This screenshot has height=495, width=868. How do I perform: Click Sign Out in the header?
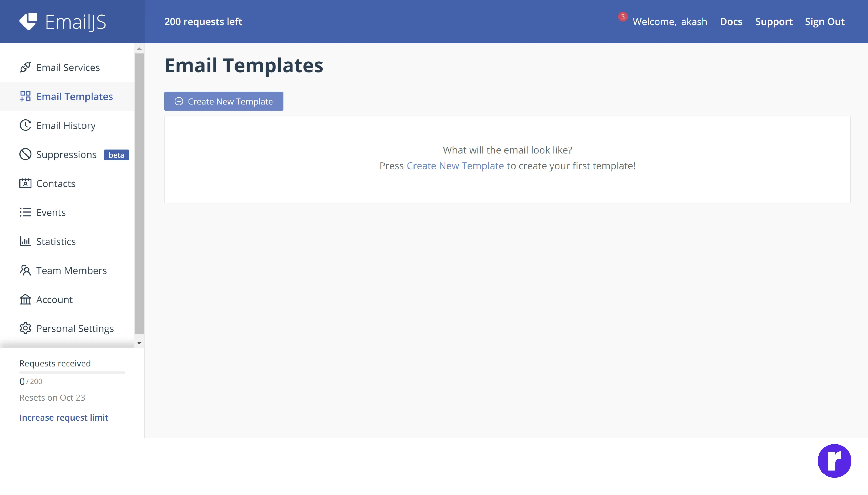coord(825,21)
